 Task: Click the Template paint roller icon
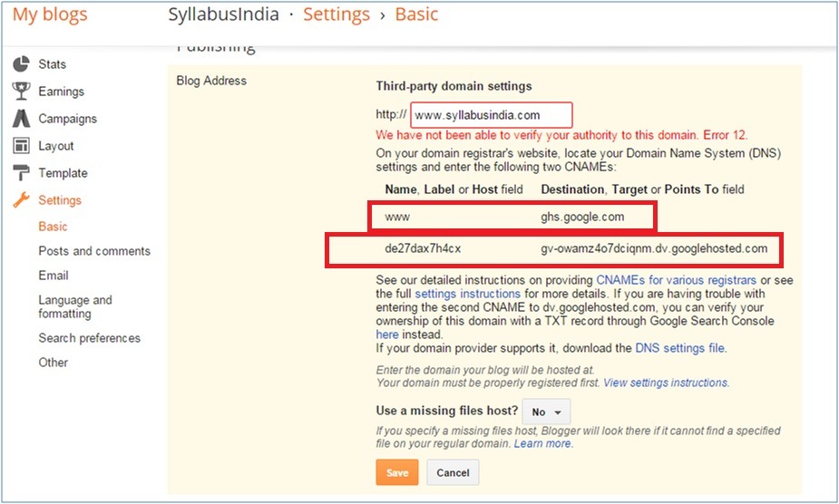pos(21,173)
